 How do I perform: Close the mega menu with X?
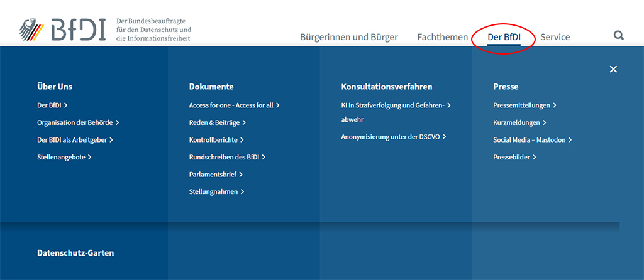click(613, 69)
